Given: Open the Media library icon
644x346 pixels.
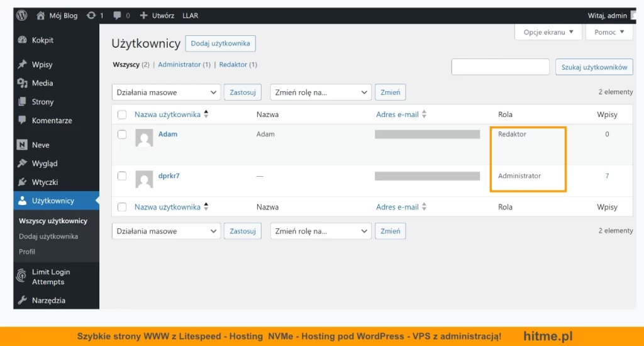Looking at the screenshot, I should coord(23,83).
